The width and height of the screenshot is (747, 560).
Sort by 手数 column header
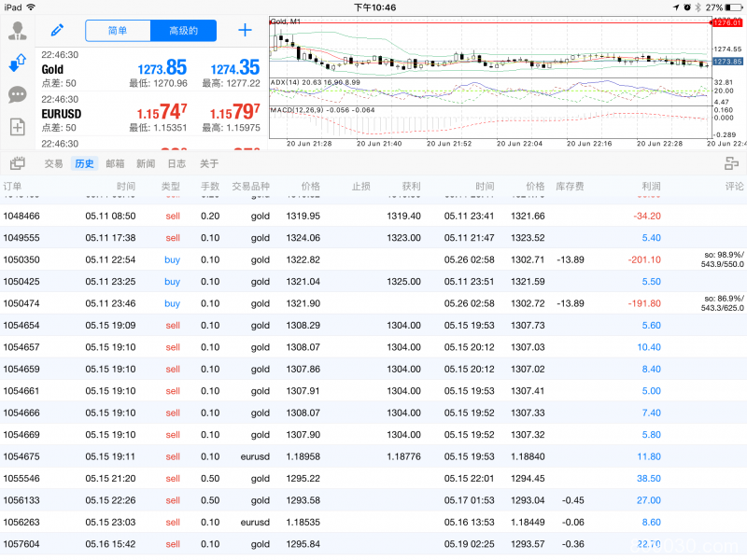pos(210,186)
